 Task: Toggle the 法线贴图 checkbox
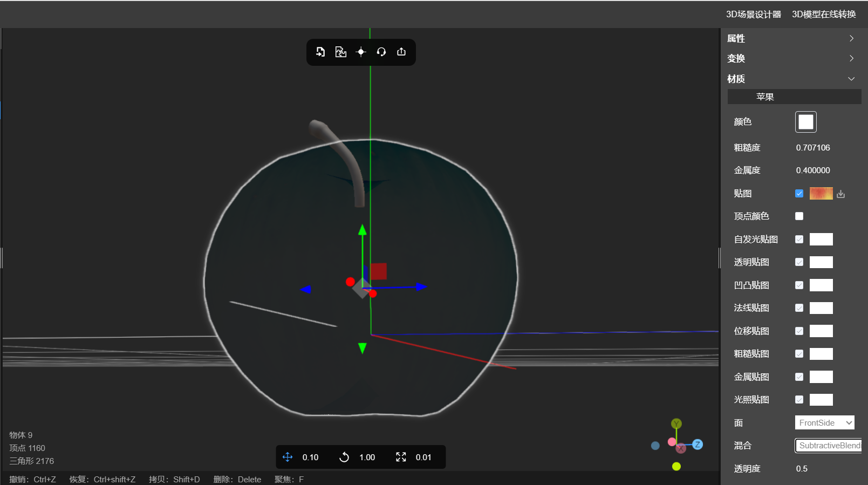[x=799, y=308]
